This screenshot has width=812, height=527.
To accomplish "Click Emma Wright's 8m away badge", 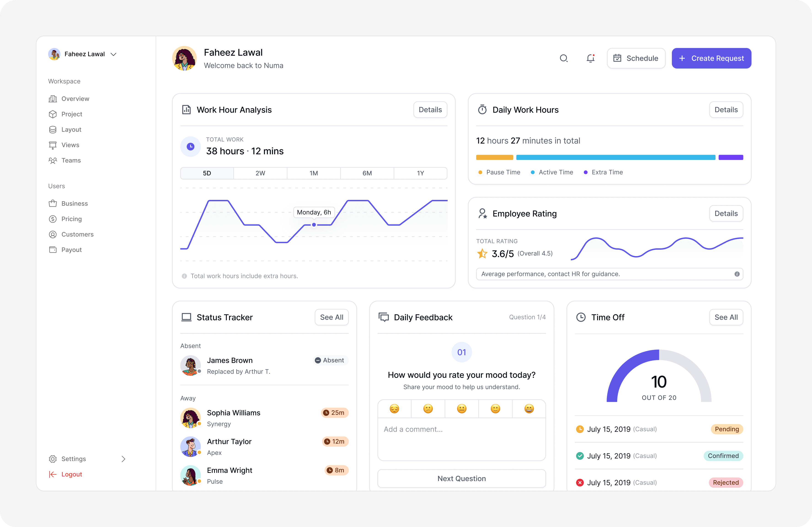I will [x=337, y=470].
